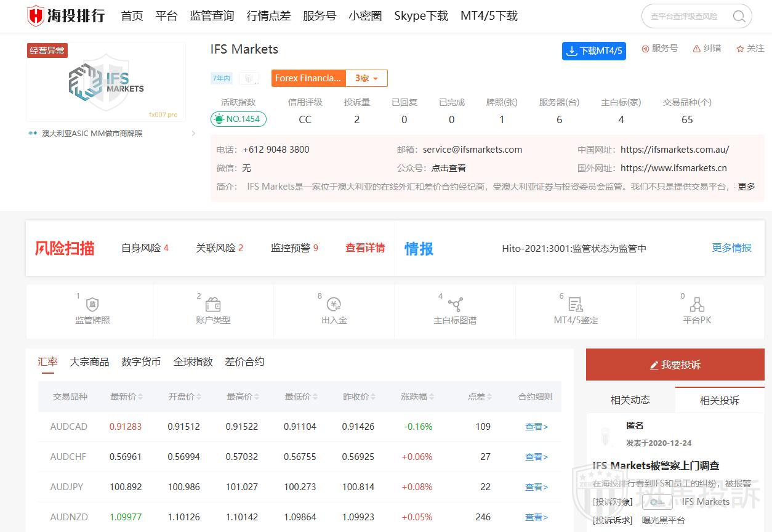This screenshot has height=532, width=772.
Task: Open the 监管牌照 shield icon
Action: [92, 305]
